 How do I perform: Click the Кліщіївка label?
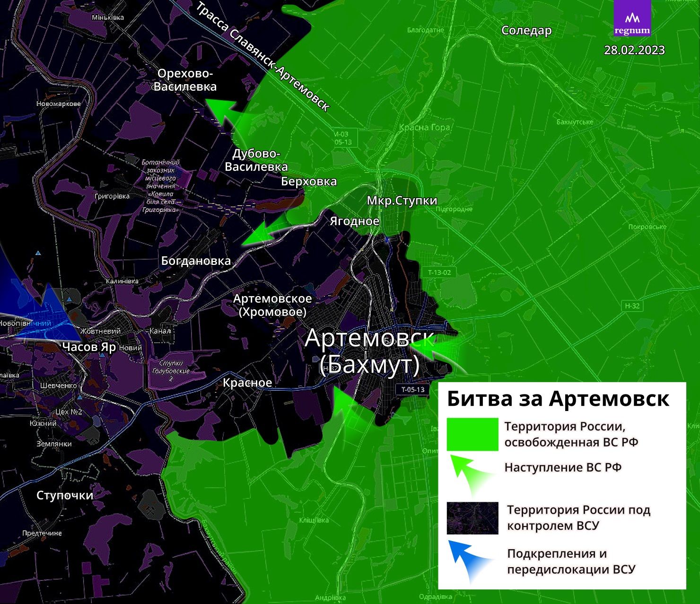(314, 520)
